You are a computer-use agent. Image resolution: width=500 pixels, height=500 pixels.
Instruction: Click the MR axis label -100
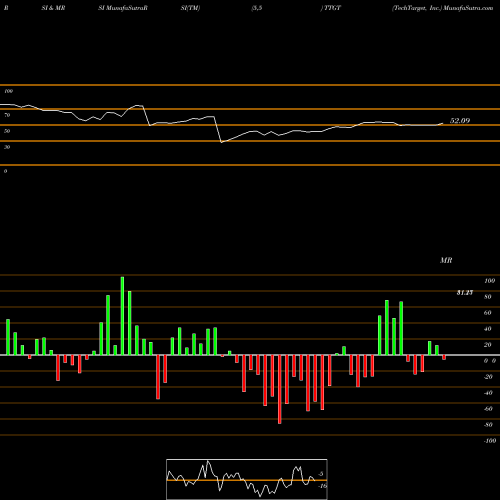(490, 441)
